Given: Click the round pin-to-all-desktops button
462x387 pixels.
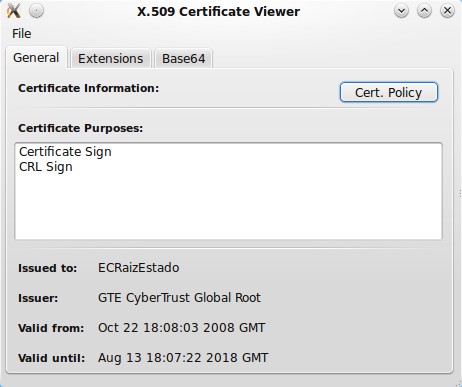Looking at the screenshot, I should click(x=36, y=11).
